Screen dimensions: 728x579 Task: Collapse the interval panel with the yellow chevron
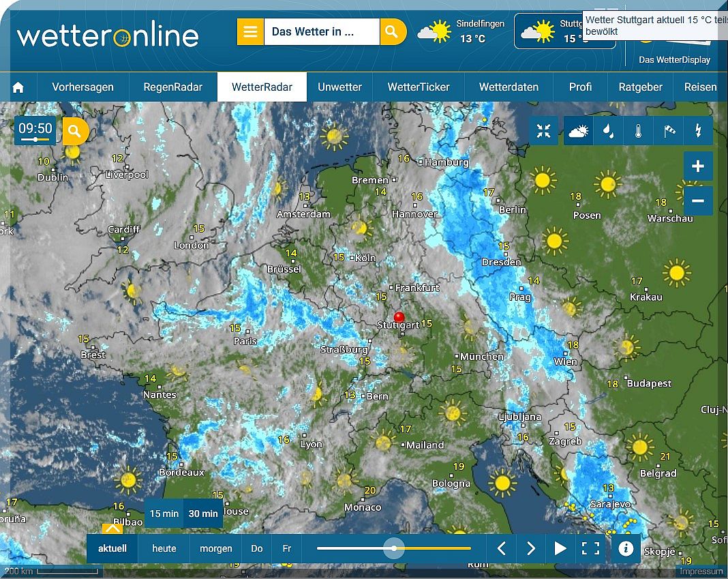click(112, 529)
